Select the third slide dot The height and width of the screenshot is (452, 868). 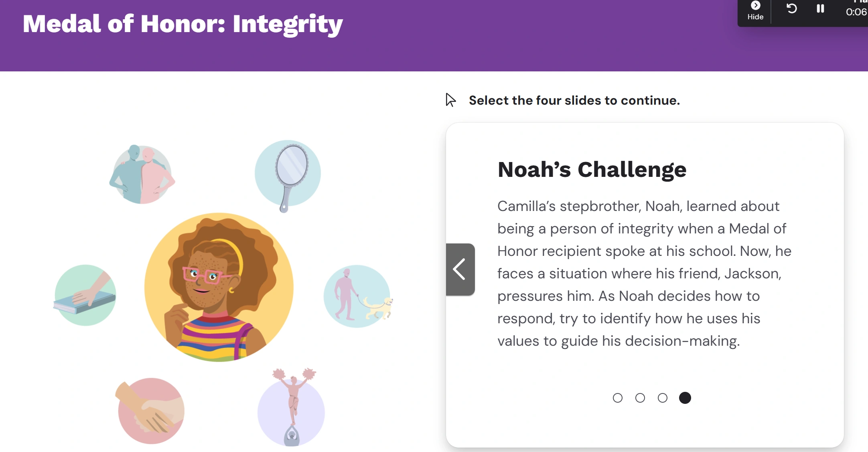click(663, 398)
